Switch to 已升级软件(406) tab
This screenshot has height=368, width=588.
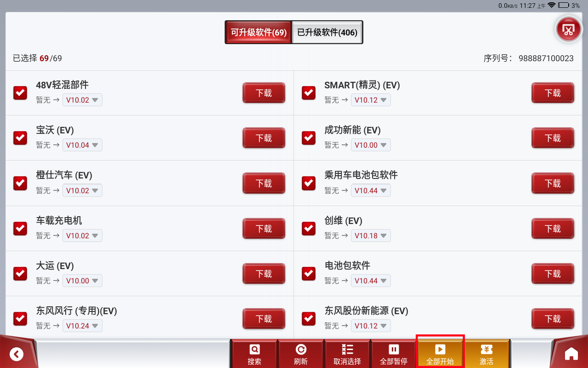coord(327,33)
